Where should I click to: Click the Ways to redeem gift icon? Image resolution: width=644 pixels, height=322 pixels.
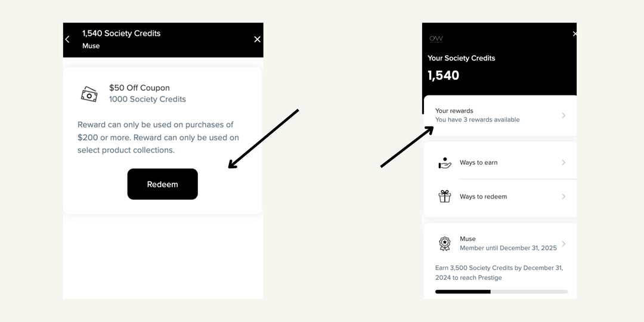pyautogui.click(x=445, y=196)
